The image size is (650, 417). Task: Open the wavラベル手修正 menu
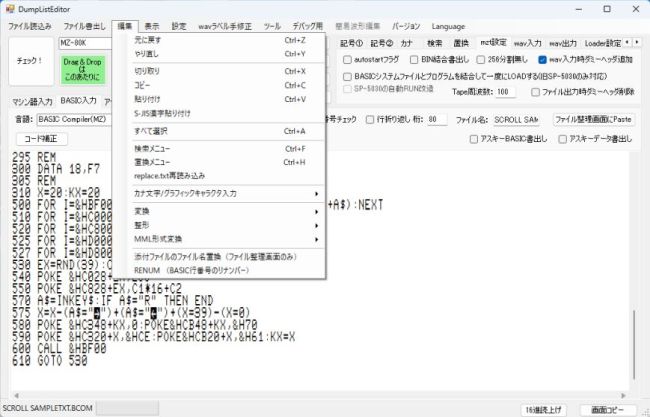coord(225,26)
